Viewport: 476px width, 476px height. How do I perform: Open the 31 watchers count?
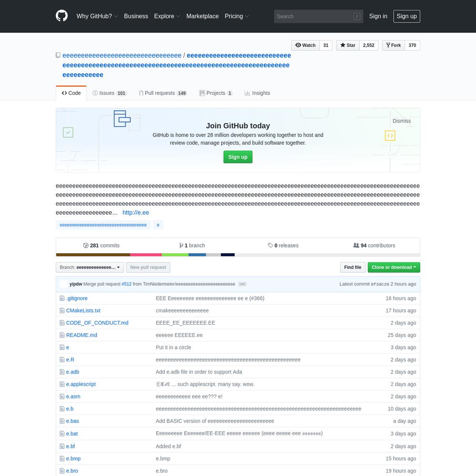[326, 45]
